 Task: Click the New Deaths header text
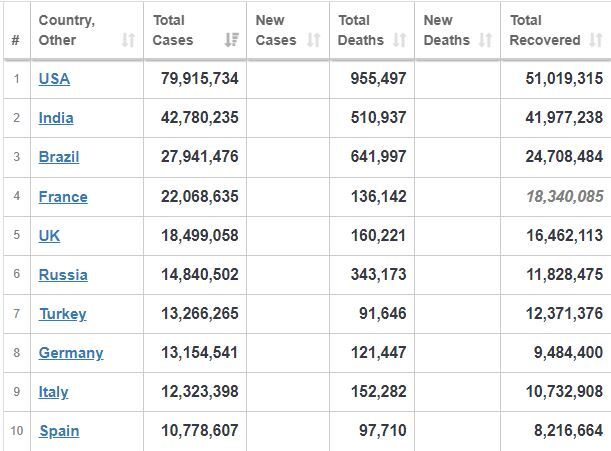coord(447,30)
